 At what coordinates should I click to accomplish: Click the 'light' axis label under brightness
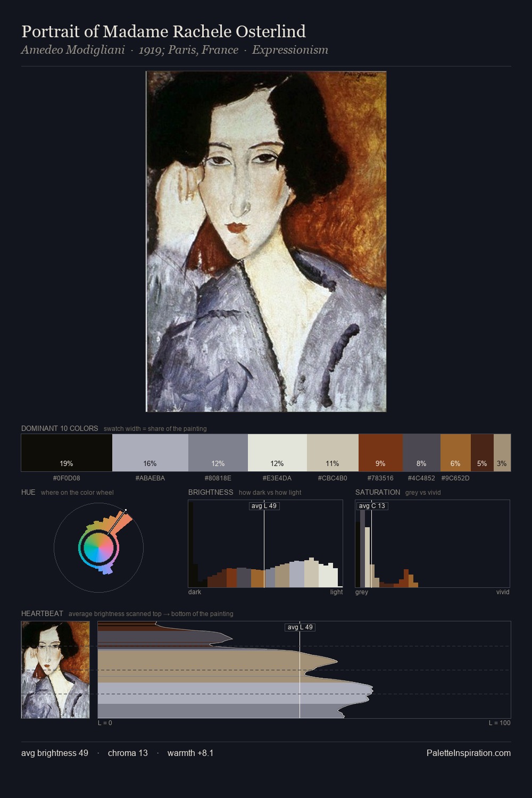337,592
